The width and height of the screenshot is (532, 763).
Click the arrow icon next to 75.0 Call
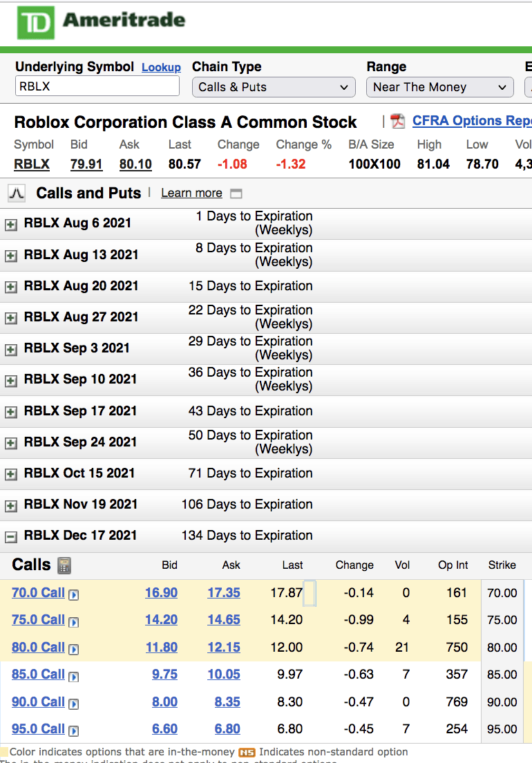click(x=73, y=622)
